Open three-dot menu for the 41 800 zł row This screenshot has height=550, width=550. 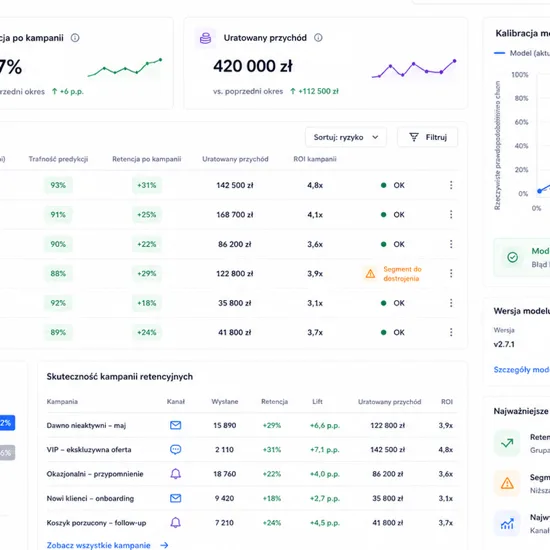point(451,332)
